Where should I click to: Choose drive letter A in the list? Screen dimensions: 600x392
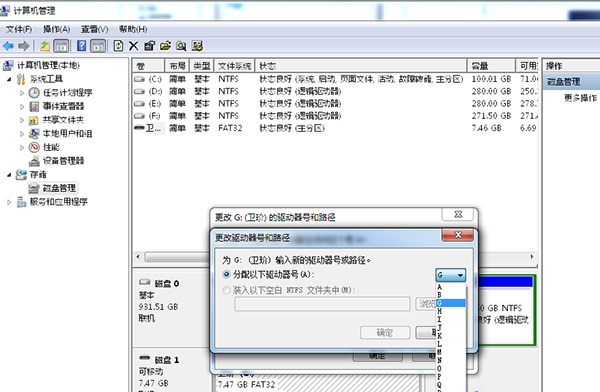coord(451,287)
